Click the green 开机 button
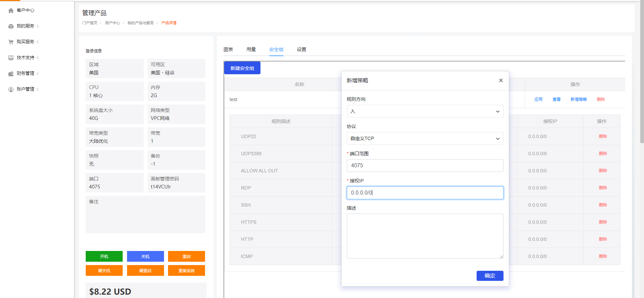The width and height of the screenshot is (644, 298). [104, 256]
